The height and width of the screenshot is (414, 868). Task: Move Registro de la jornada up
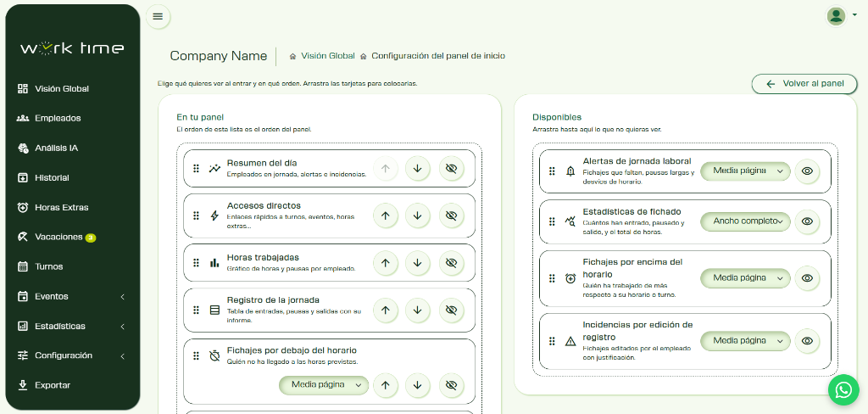coord(386,310)
